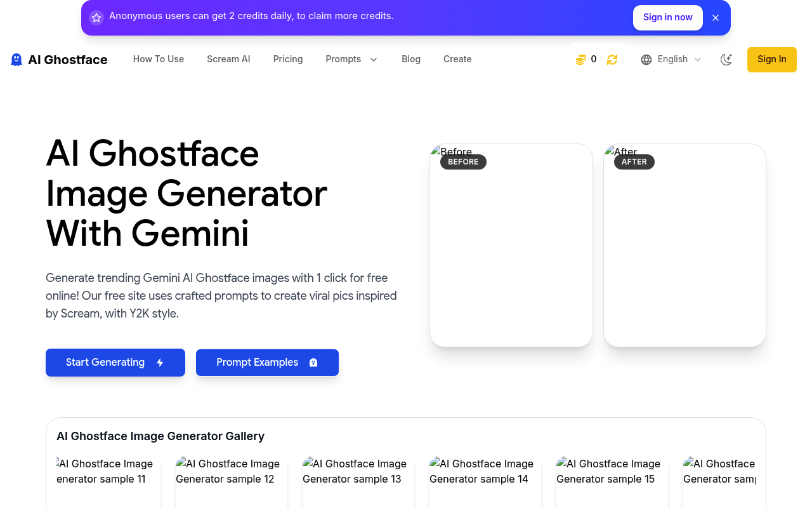Open the Pricing page

pyautogui.click(x=288, y=59)
